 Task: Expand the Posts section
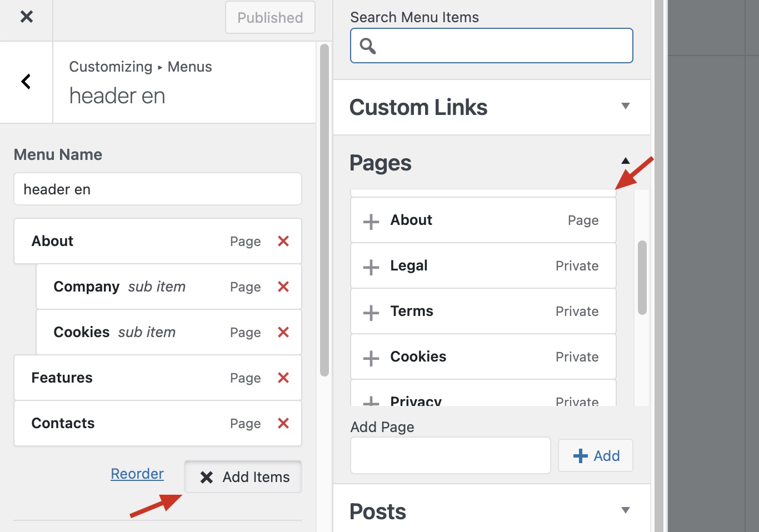click(625, 510)
